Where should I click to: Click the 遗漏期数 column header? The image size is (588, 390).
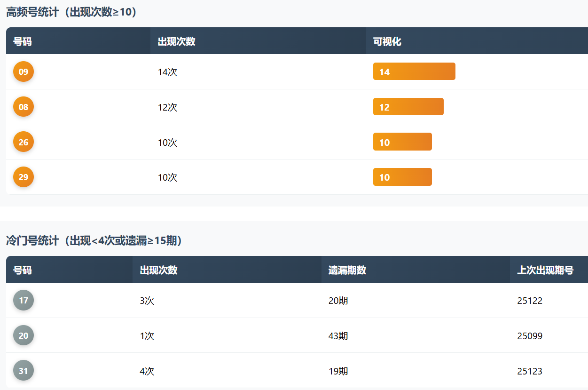point(347,270)
